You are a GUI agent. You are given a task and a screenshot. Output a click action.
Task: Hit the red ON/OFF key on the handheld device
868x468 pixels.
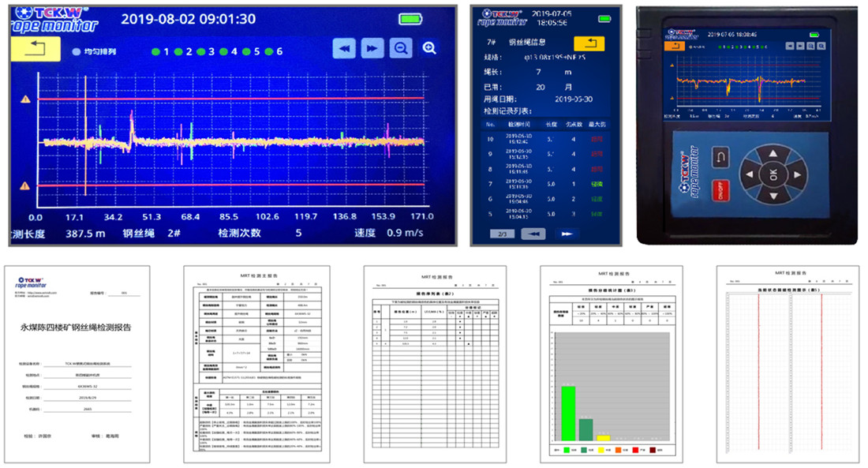click(x=720, y=191)
